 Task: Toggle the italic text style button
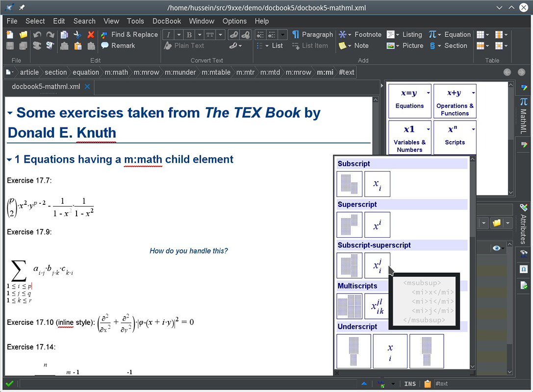(x=168, y=35)
